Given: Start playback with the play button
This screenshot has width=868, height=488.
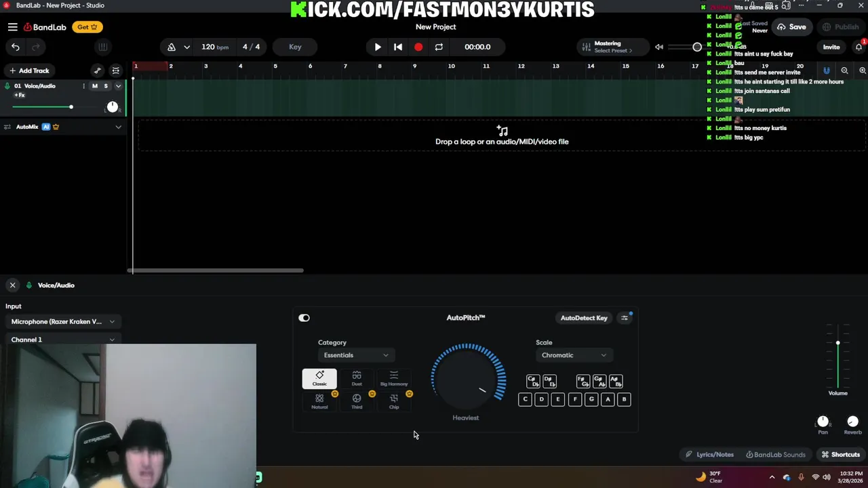Looking at the screenshot, I should [x=378, y=47].
